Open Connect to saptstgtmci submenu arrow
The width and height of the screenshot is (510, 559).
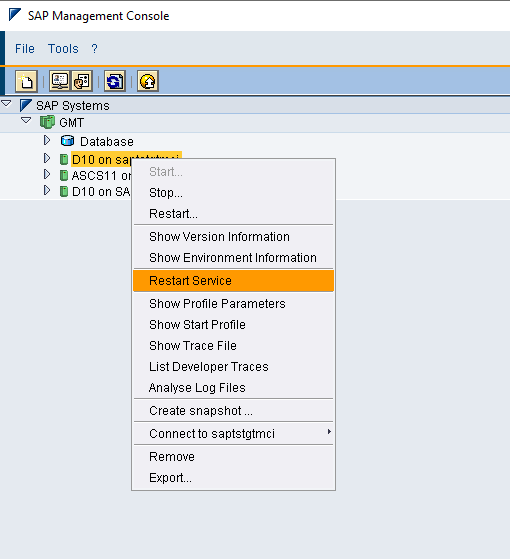329,432
